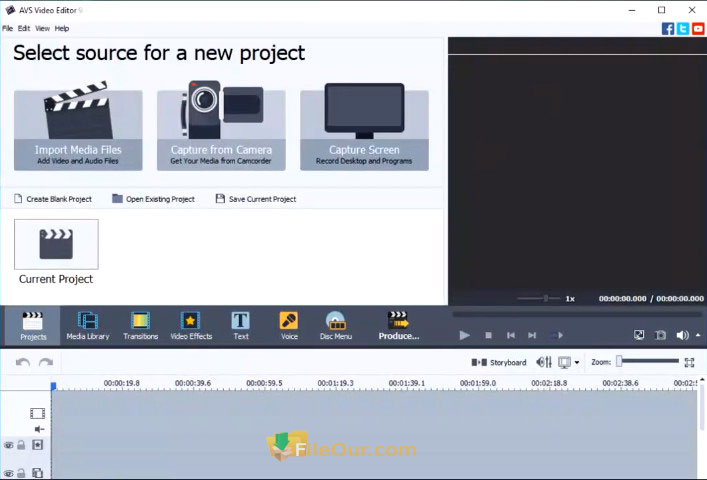
Task: Click the 00:00:59.5 timeline ruler mark
Action: (264, 383)
